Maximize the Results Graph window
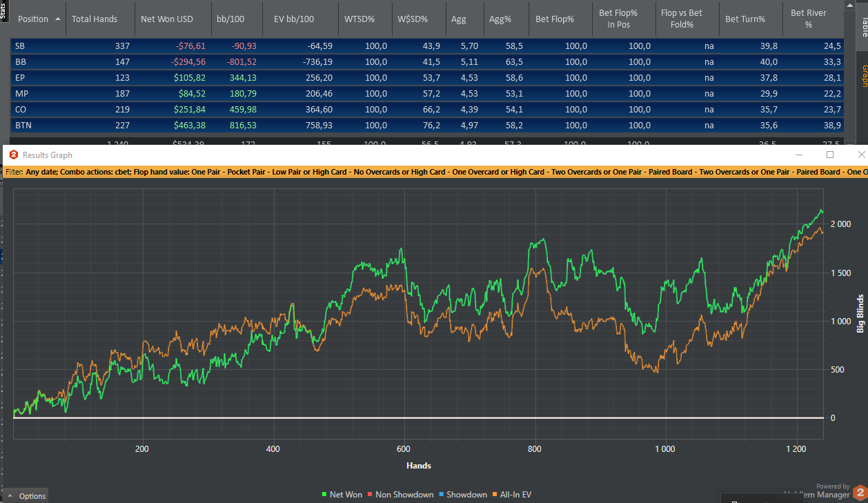The width and height of the screenshot is (868, 503). point(830,155)
